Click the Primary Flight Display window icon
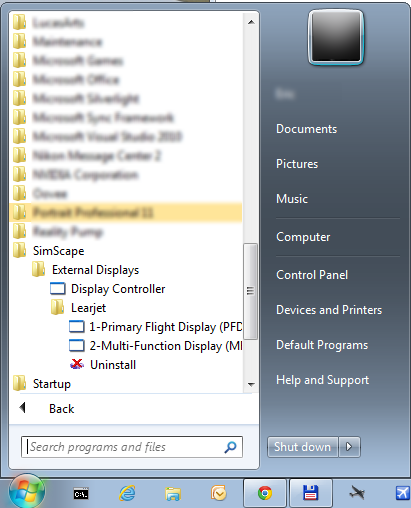The height and width of the screenshot is (508, 411). [77, 327]
